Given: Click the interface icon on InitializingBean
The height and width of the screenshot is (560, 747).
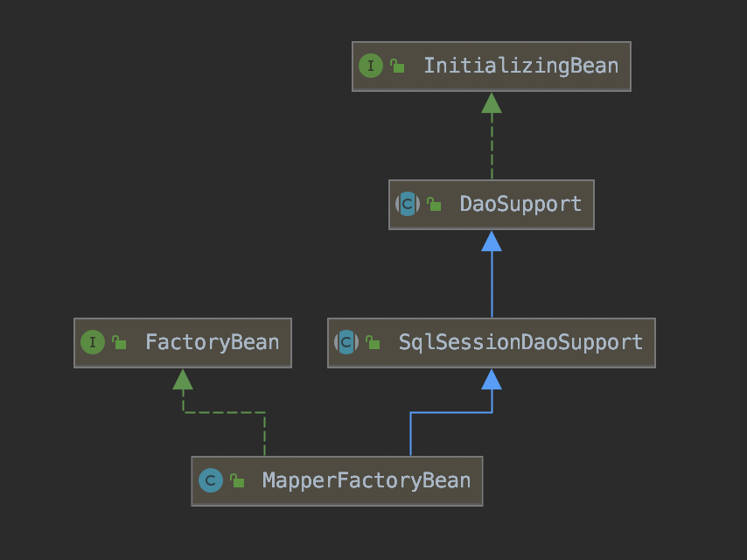Looking at the screenshot, I should [371, 66].
